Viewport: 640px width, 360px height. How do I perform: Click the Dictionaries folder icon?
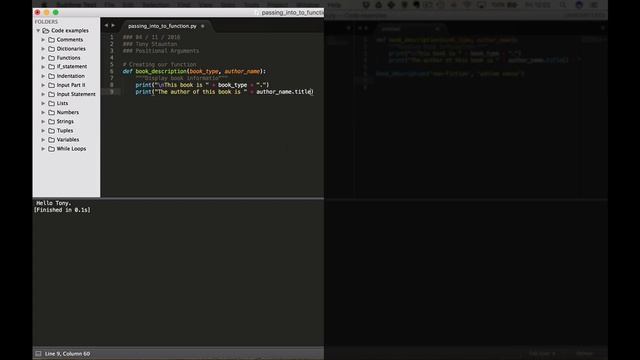point(51,49)
